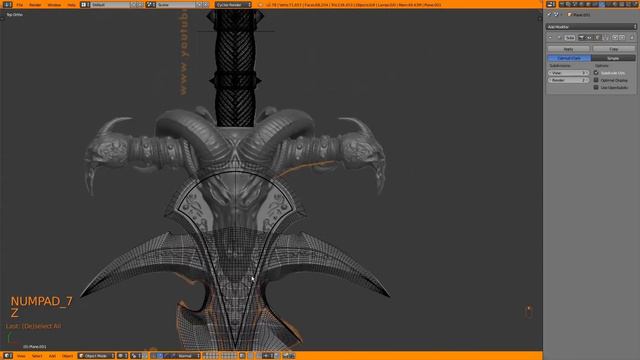The height and width of the screenshot is (360, 640).
Task: Toggle the translate manipulator icon
Action: (160, 356)
